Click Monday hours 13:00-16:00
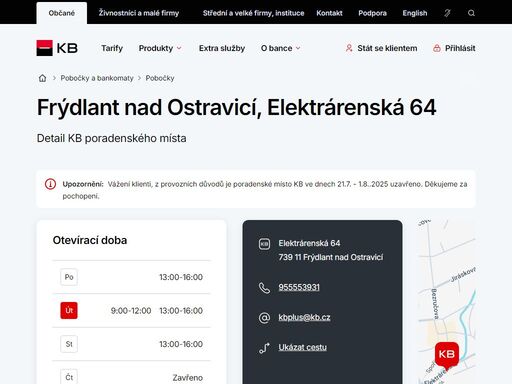Screen dimensions: 512x384 click(x=181, y=277)
